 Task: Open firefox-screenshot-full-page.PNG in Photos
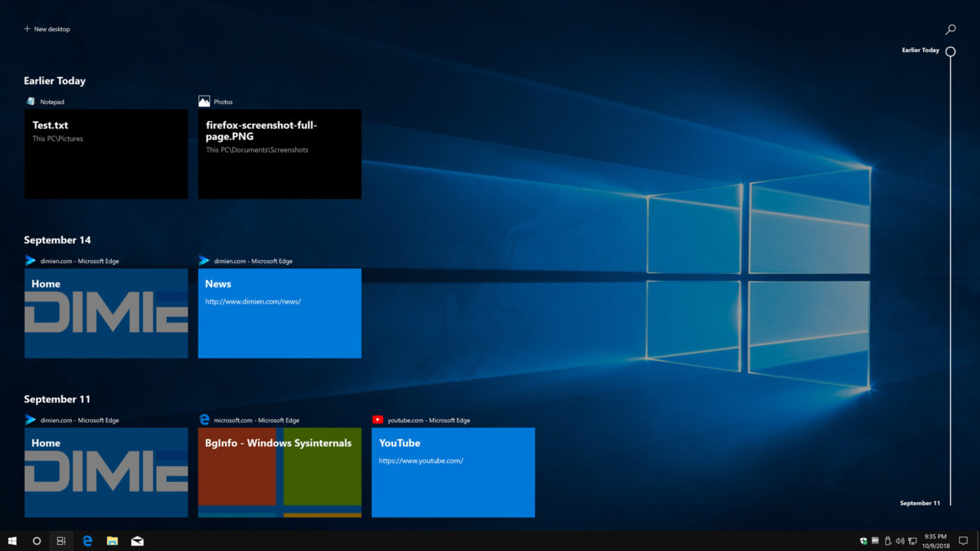pos(279,153)
